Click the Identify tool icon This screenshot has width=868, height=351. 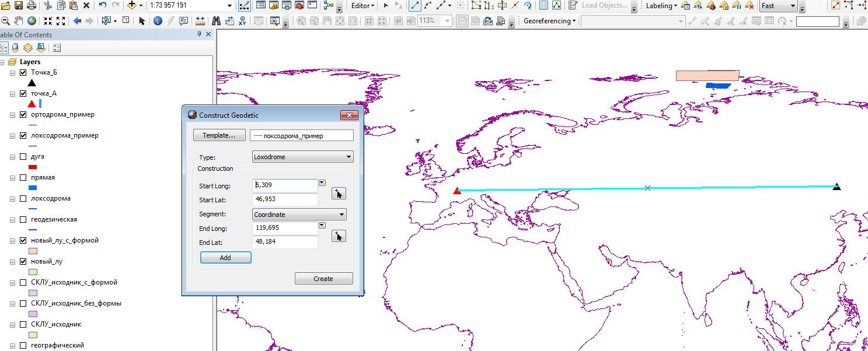point(158,21)
